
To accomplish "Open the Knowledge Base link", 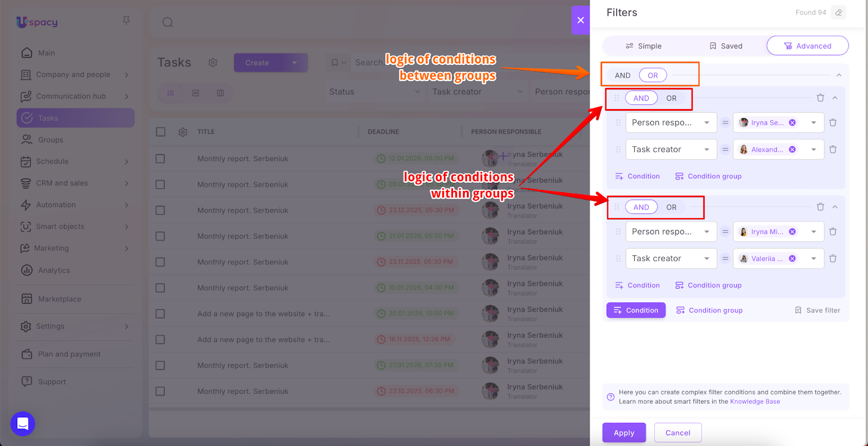I will pos(755,402).
